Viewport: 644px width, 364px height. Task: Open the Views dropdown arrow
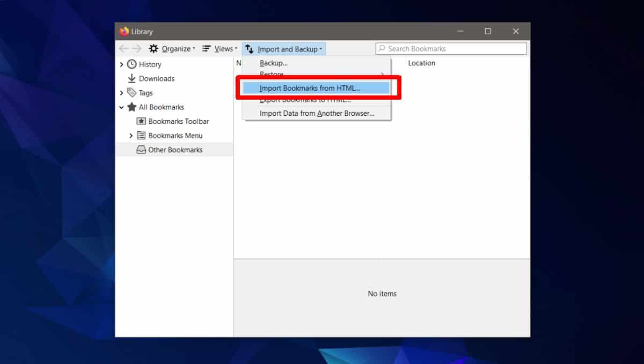236,49
